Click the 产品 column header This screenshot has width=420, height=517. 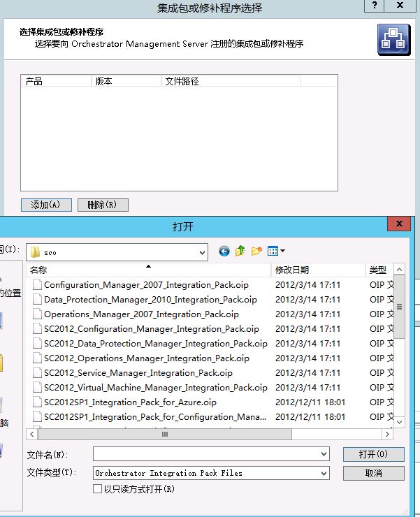click(57, 81)
